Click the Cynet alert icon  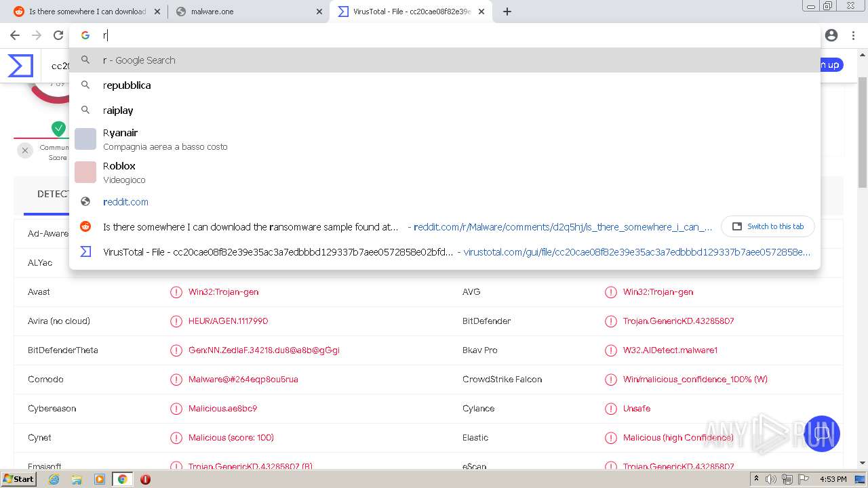(x=176, y=438)
